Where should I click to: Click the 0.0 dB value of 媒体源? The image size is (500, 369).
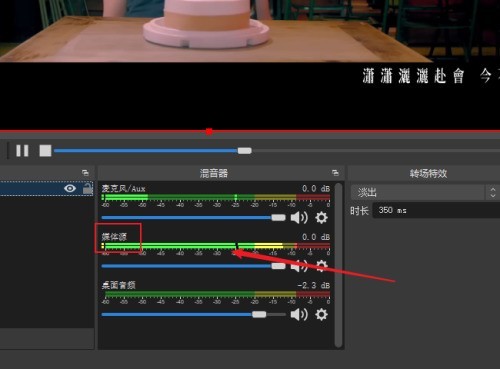tap(316, 237)
